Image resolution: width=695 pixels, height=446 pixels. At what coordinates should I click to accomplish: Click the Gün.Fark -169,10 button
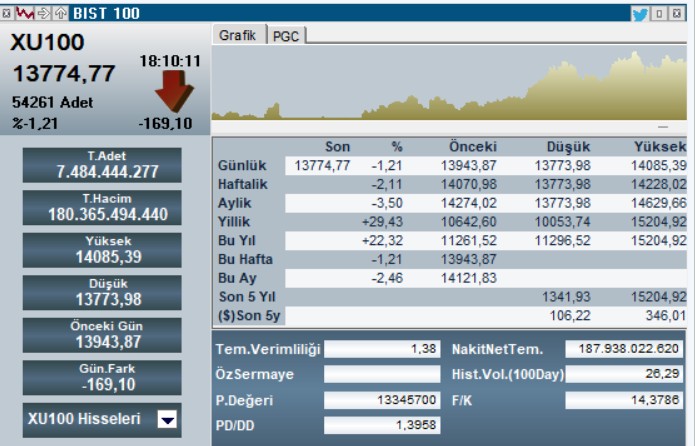pos(102,378)
